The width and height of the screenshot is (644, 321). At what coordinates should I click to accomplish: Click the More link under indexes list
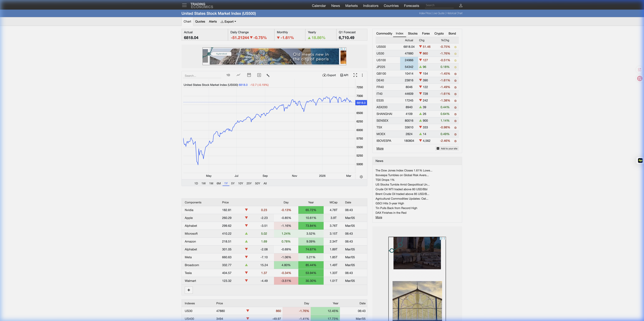tap(380, 149)
